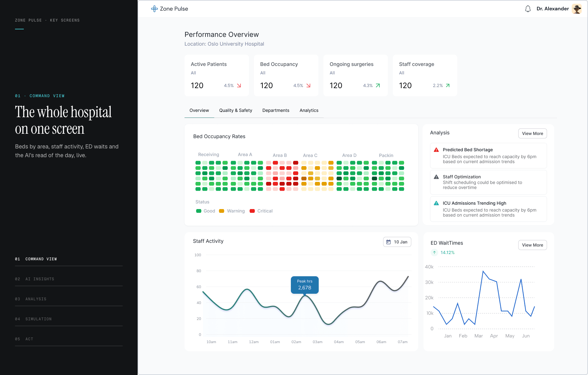The width and height of the screenshot is (588, 375).
Task: Click the Area B column label
Action: pos(280,155)
